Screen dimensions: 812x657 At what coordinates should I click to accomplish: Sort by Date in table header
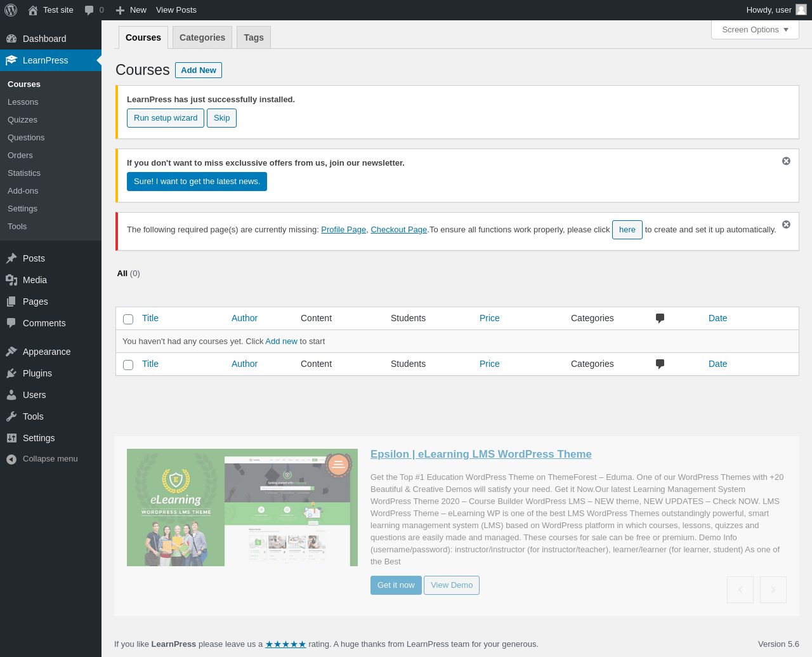click(718, 319)
